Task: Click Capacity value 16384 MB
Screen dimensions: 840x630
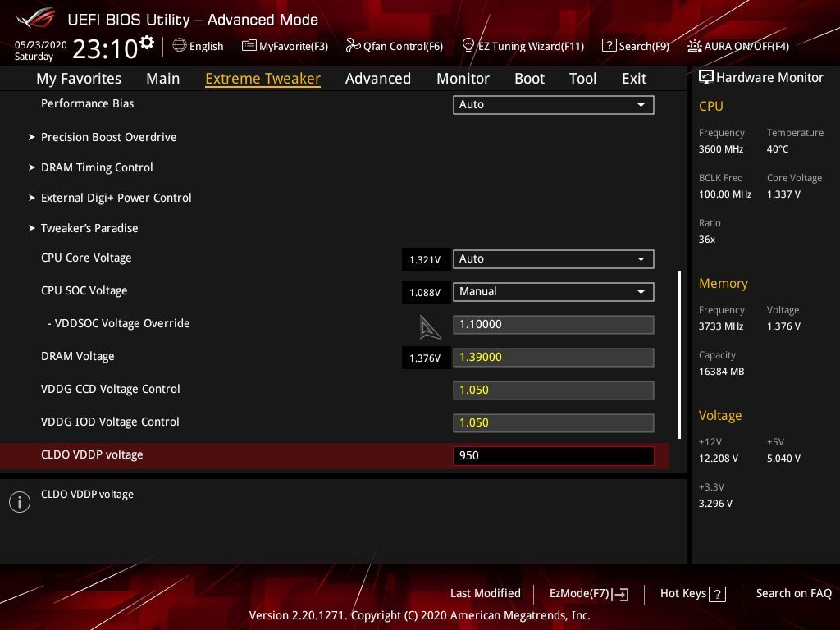Action: [x=721, y=372]
